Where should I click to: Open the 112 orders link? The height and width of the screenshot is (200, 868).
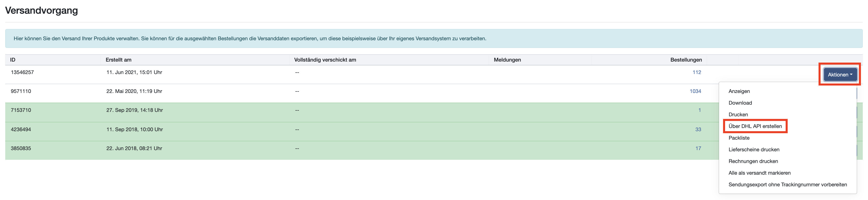(x=696, y=72)
